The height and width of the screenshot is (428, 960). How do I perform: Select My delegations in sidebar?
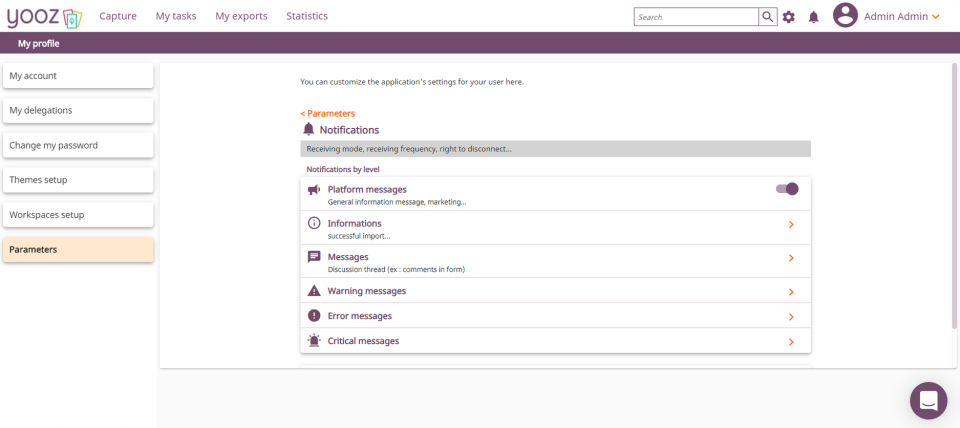(78, 110)
